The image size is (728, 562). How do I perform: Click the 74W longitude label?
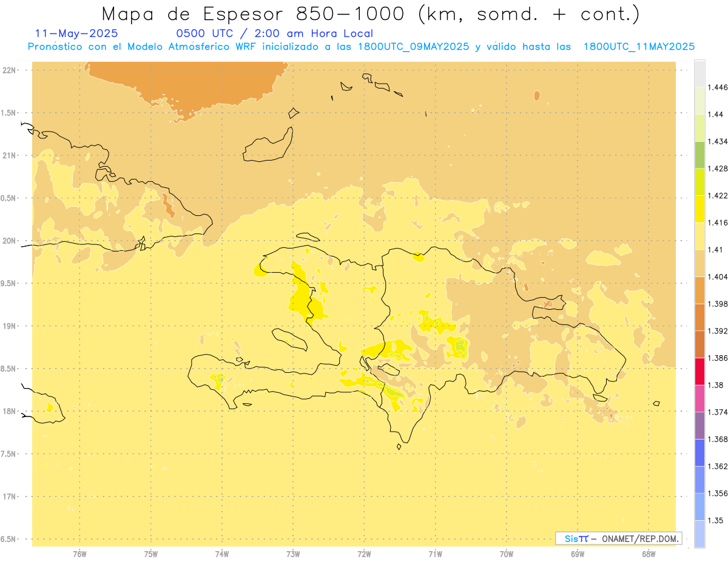[x=222, y=554]
